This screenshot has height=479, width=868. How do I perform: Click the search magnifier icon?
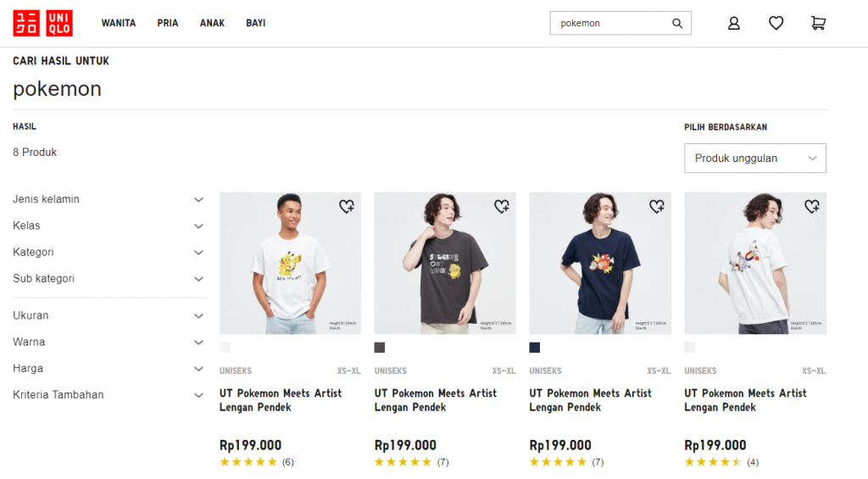[x=677, y=24]
